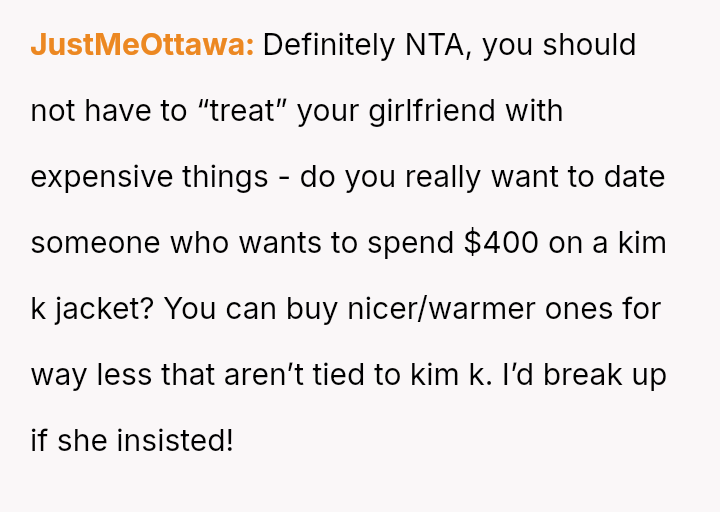Click the word "things" before the dash

point(224,177)
